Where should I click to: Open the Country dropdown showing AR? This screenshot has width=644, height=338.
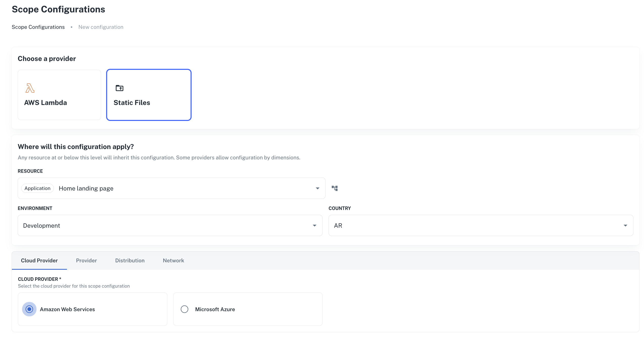(x=481, y=225)
